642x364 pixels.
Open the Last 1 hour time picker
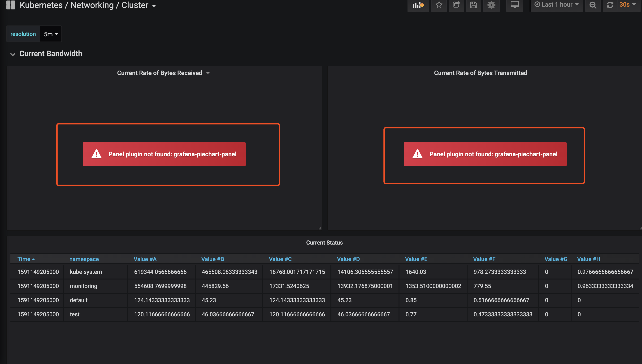click(x=557, y=5)
